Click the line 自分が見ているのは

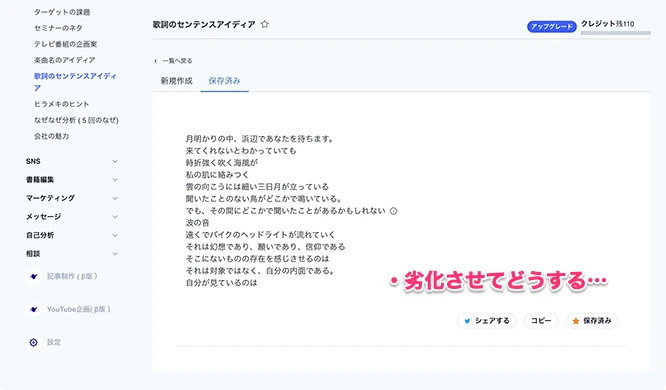point(221,283)
